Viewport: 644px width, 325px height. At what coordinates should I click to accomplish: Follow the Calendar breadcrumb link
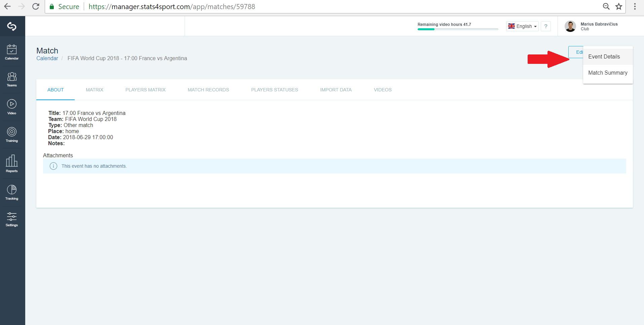click(x=47, y=58)
